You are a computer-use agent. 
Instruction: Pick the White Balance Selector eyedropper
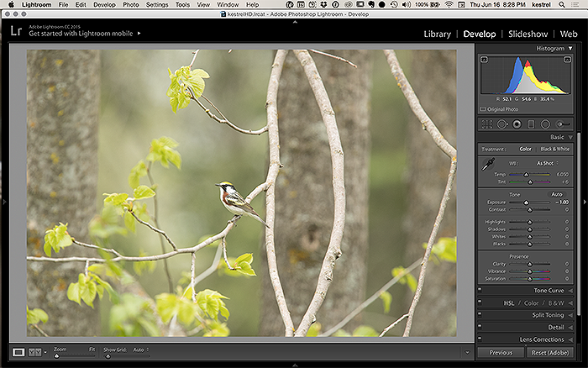(488, 165)
